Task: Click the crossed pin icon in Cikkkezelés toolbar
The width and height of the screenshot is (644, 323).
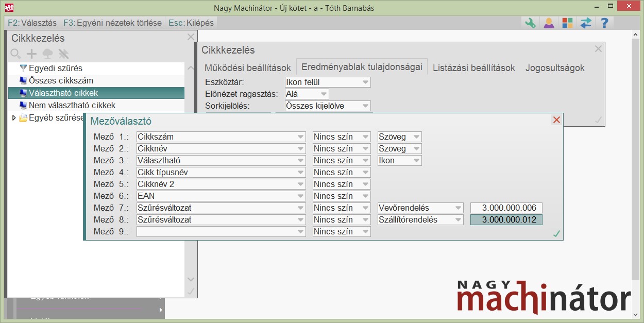Action: [63, 54]
